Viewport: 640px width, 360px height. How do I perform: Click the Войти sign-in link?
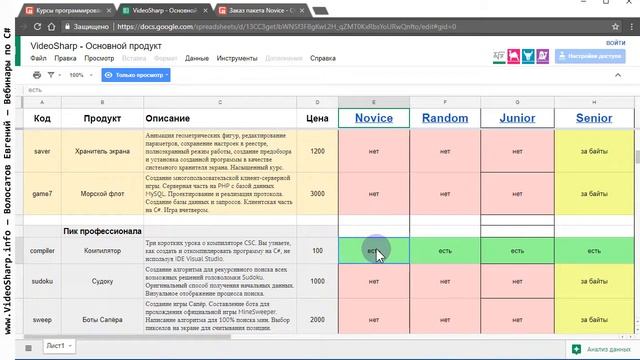[x=616, y=42]
